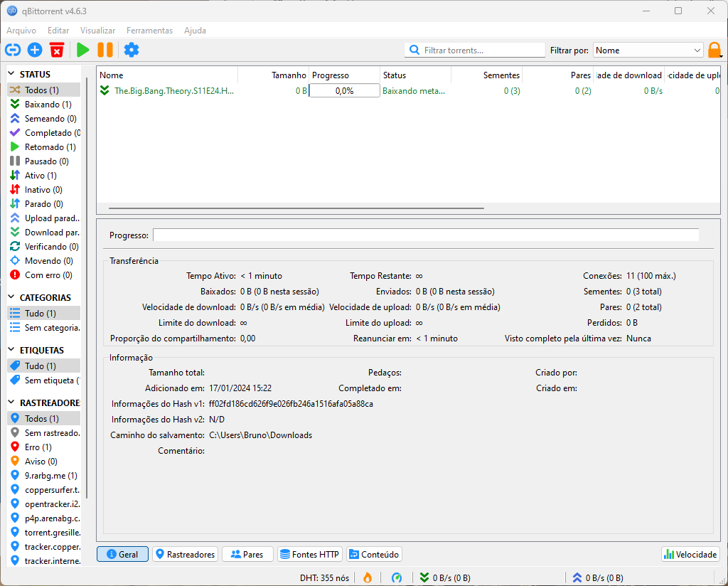728x586 pixels.
Task: Open the Velocidade graph tab
Action: (690, 554)
